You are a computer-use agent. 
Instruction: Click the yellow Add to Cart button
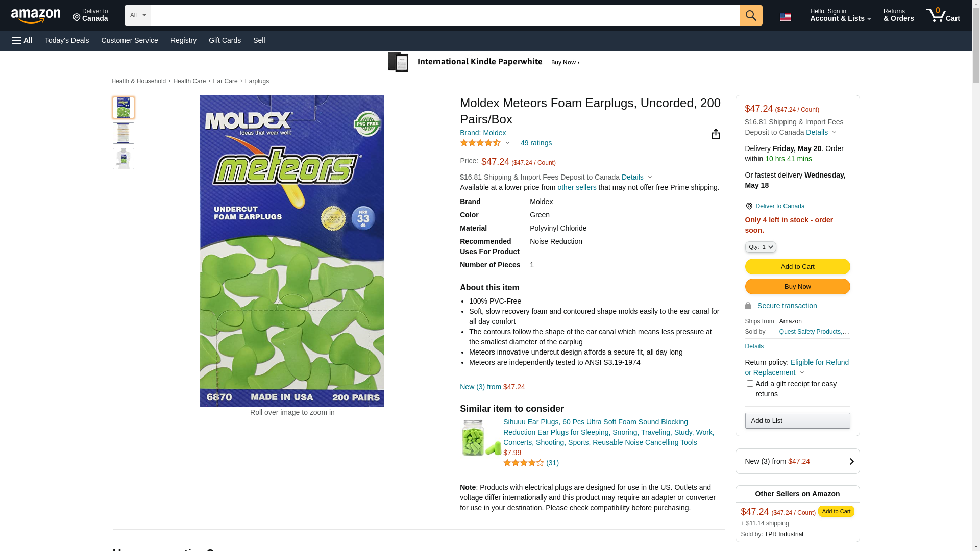tap(797, 267)
